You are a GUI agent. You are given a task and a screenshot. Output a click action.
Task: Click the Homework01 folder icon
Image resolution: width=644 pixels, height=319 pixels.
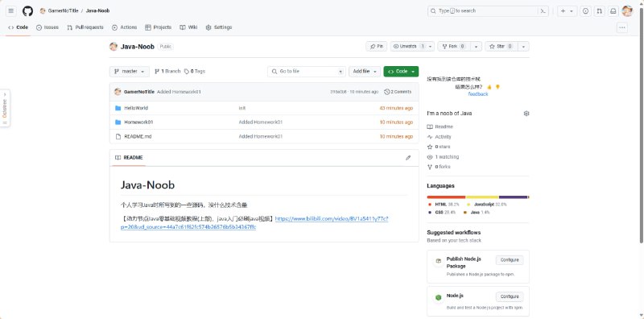[x=118, y=122]
